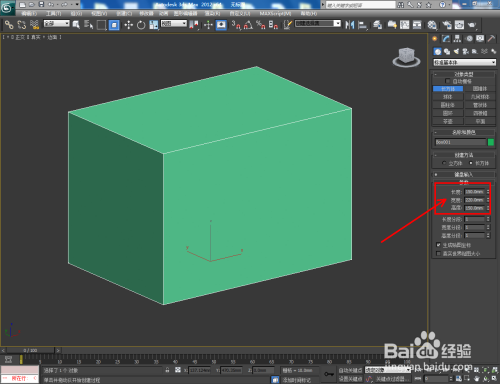Open the Select by Name tool
500x384 pixels.
[x=88, y=25]
